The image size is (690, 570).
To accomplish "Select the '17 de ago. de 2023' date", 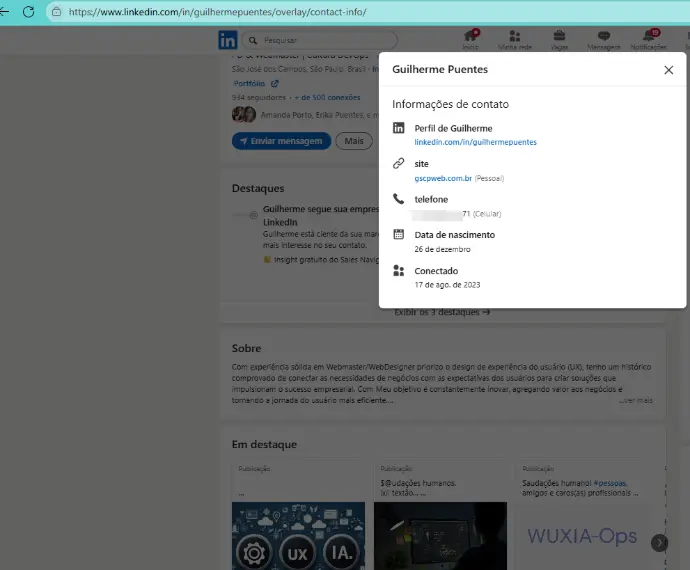I will tap(447, 285).
